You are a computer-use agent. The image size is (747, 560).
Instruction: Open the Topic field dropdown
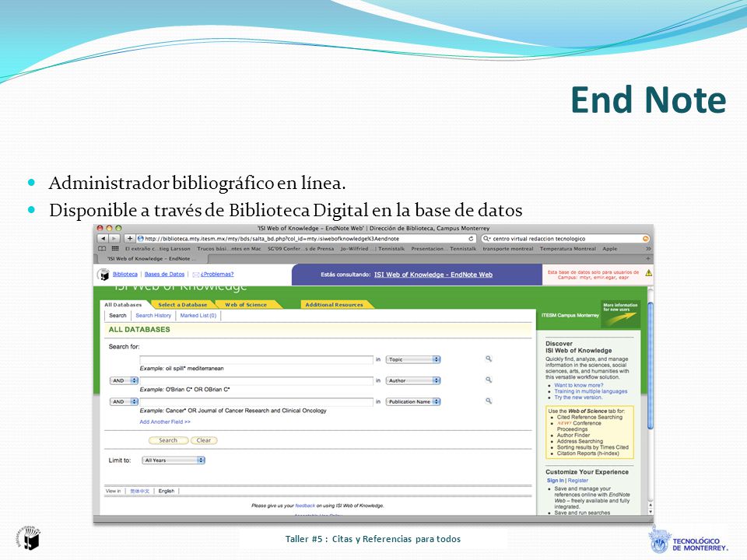pos(413,359)
